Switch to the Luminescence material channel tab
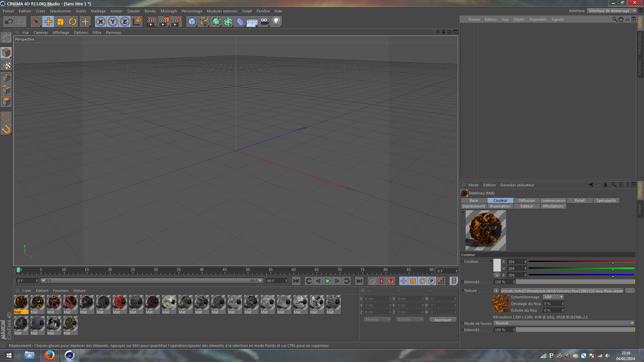Image resolution: width=644 pixels, height=362 pixels. click(x=553, y=200)
